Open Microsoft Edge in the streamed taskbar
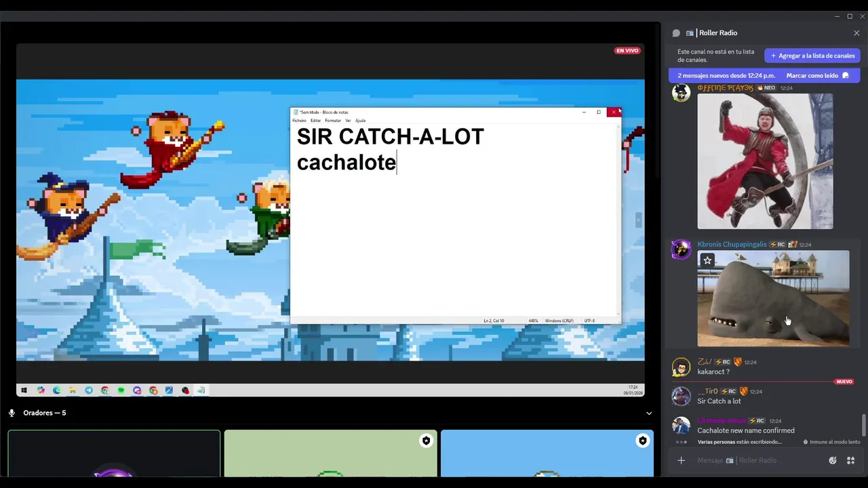The width and height of the screenshot is (868, 488). pos(56,390)
